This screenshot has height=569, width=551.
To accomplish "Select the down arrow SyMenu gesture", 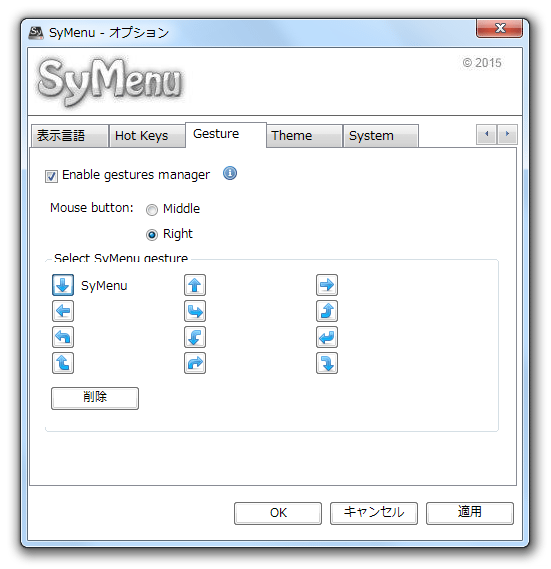I will [63, 285].
